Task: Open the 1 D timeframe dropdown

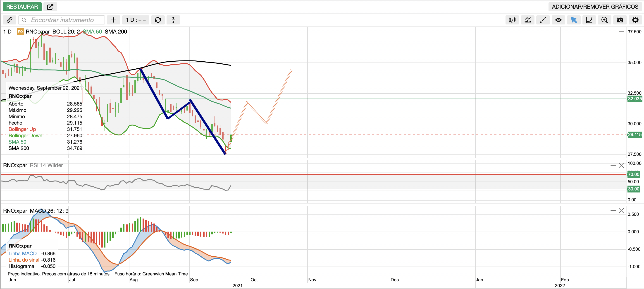Action: coord(136,20)
